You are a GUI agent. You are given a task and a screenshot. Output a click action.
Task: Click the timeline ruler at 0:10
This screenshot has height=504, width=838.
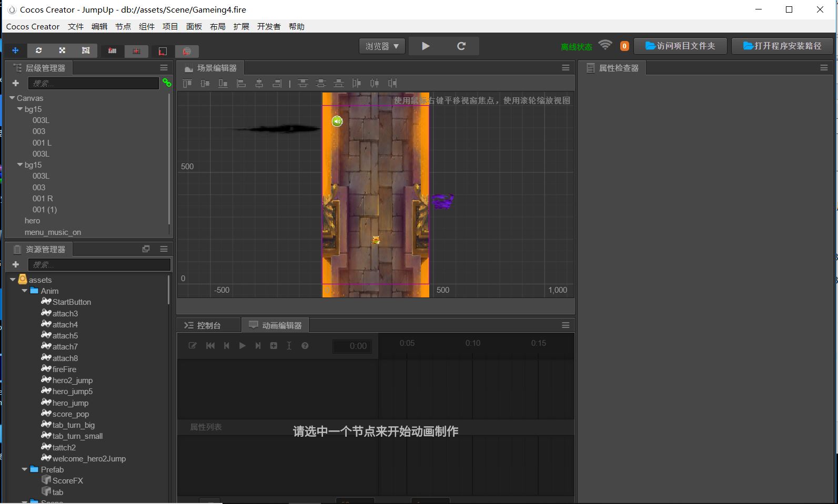pyautogui.click(x=472, y=343)
